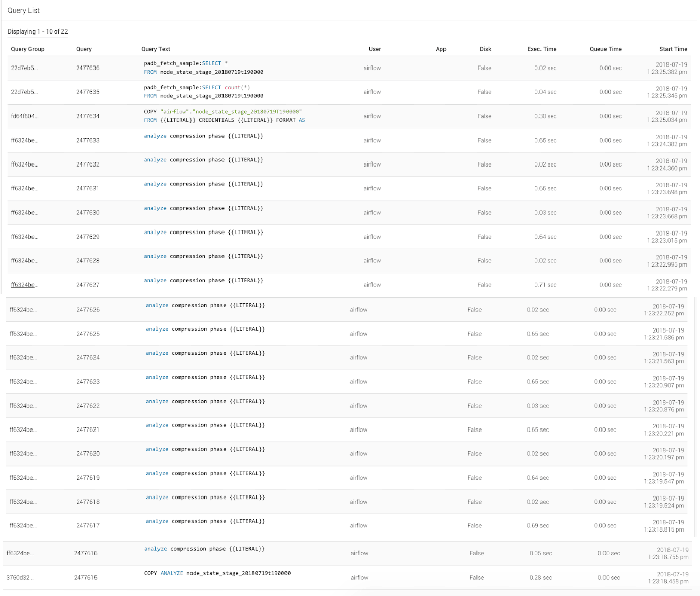
Task: Select query ID 2477625
Action: coord(88,334)
